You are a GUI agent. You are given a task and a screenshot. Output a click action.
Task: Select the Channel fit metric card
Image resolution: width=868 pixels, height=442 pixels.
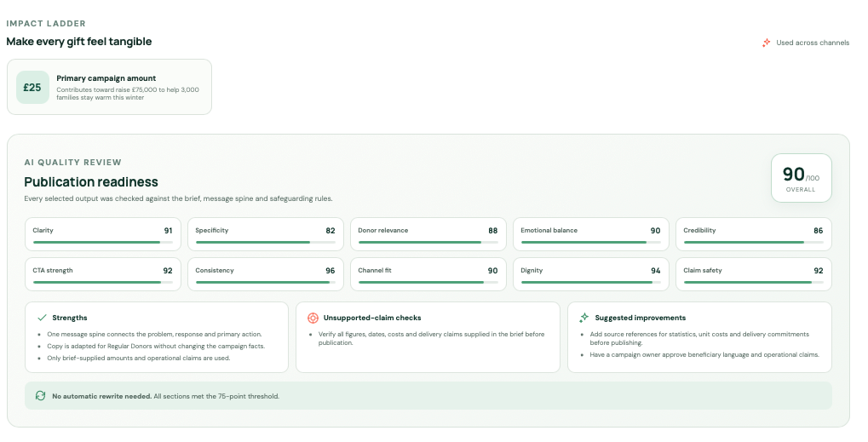(428, 274)
